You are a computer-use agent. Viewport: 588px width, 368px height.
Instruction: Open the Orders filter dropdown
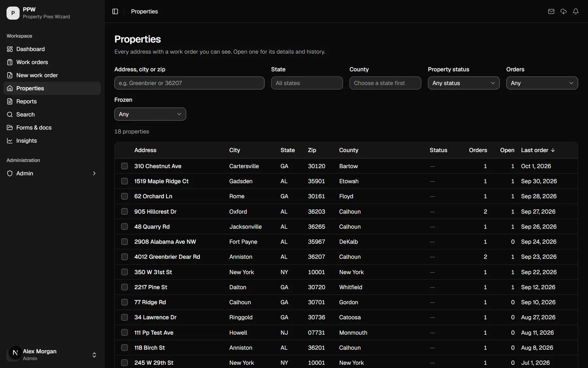(x=542, y=83)
